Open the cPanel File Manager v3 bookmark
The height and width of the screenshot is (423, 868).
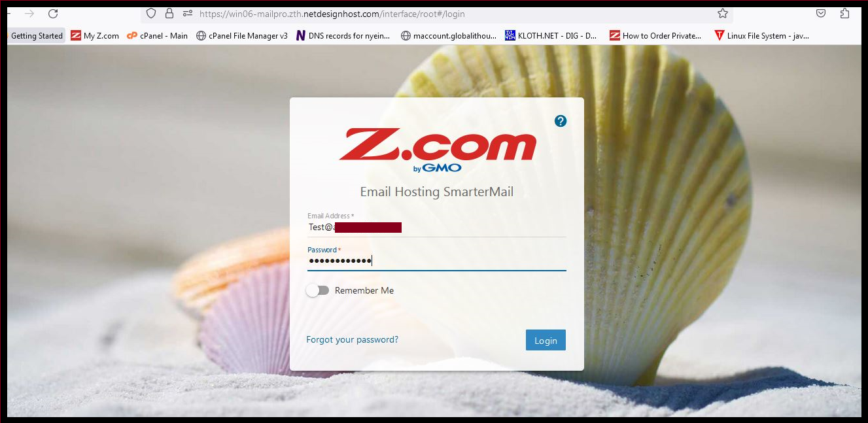coord(242,36)
